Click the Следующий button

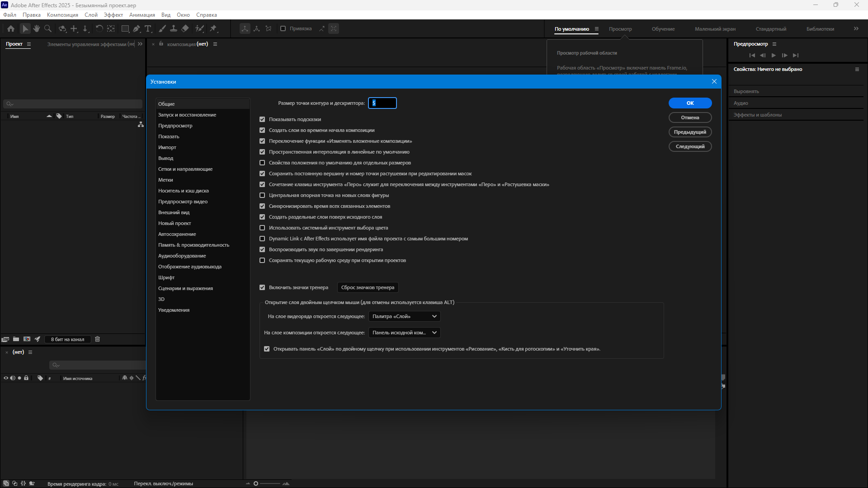click(x=690, y=146)
